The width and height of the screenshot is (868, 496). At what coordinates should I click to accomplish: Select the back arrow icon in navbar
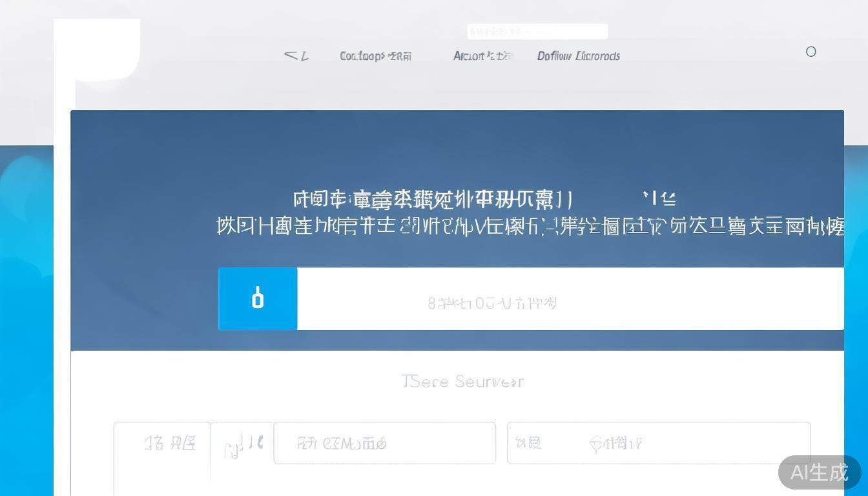296,56
